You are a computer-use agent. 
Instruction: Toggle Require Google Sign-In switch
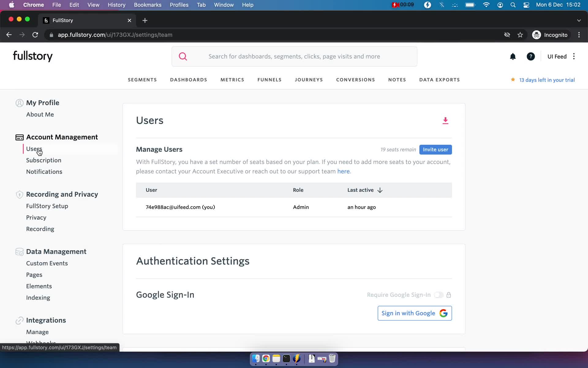click(x=439, y=295)
